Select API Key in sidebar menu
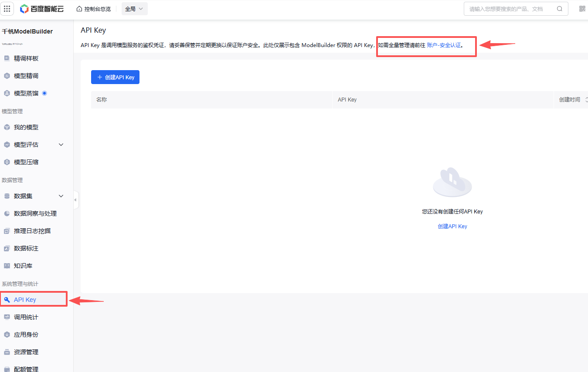Viewport: 588px width, 372px height. point(25,300)
